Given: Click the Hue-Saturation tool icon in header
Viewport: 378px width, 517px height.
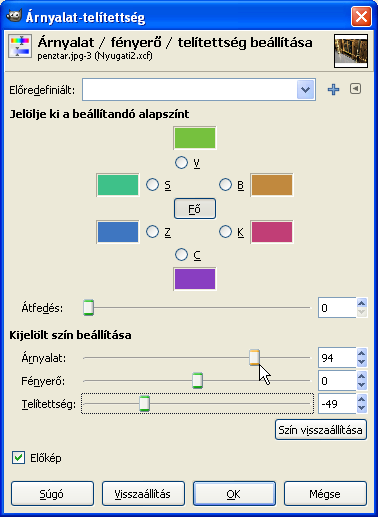Looking at the screenshot, I should point(20,46).
